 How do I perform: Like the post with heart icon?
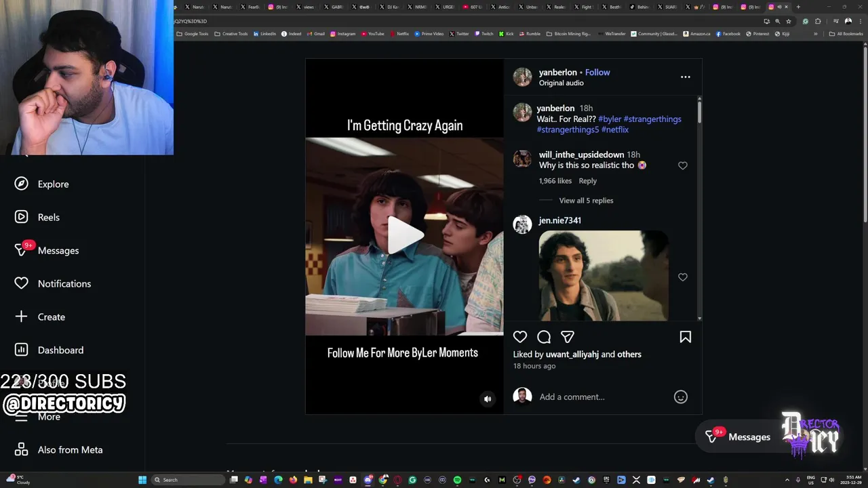pos(520,337)
